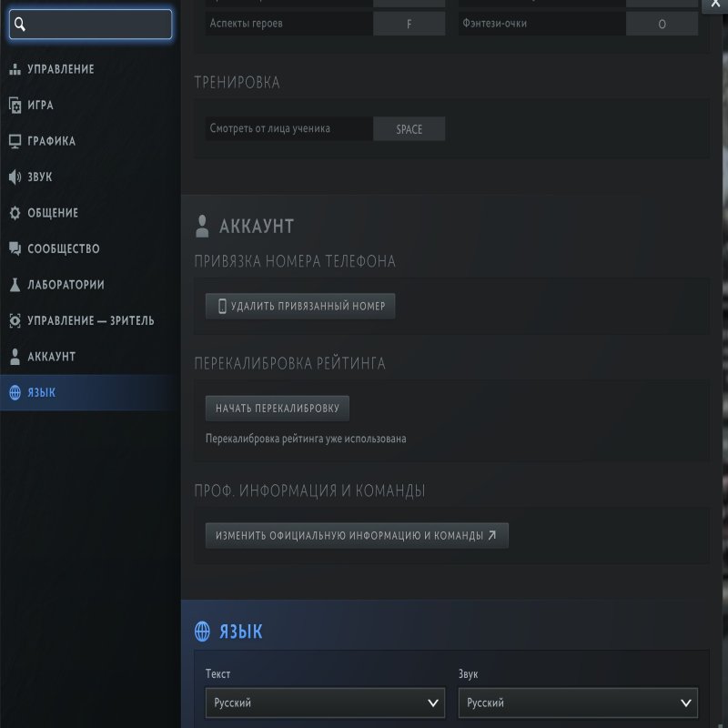This screenshot has height=728, width=728.
Task: Open ИЗМЕНИТЬ ОФИЦИАЛЬНУЮ ИНФОРМАЦИЮ И КОМАНДЫ link
Action: coord(357,536)
